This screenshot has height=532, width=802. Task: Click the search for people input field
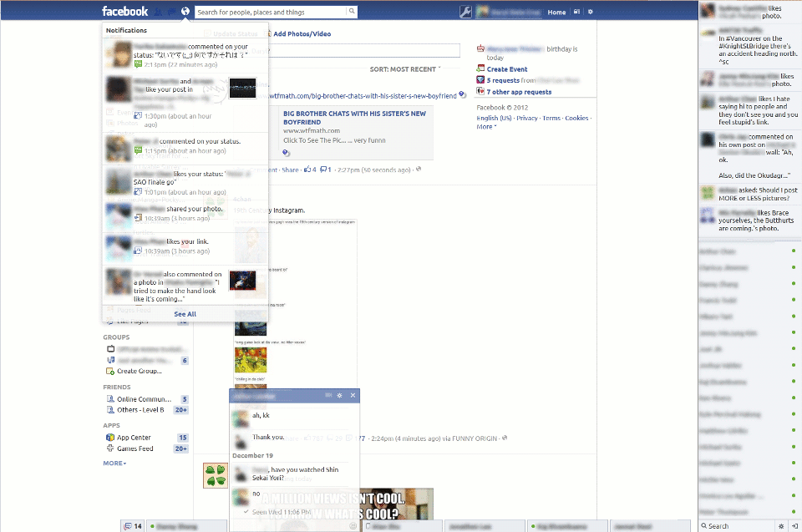pos(267,13)
